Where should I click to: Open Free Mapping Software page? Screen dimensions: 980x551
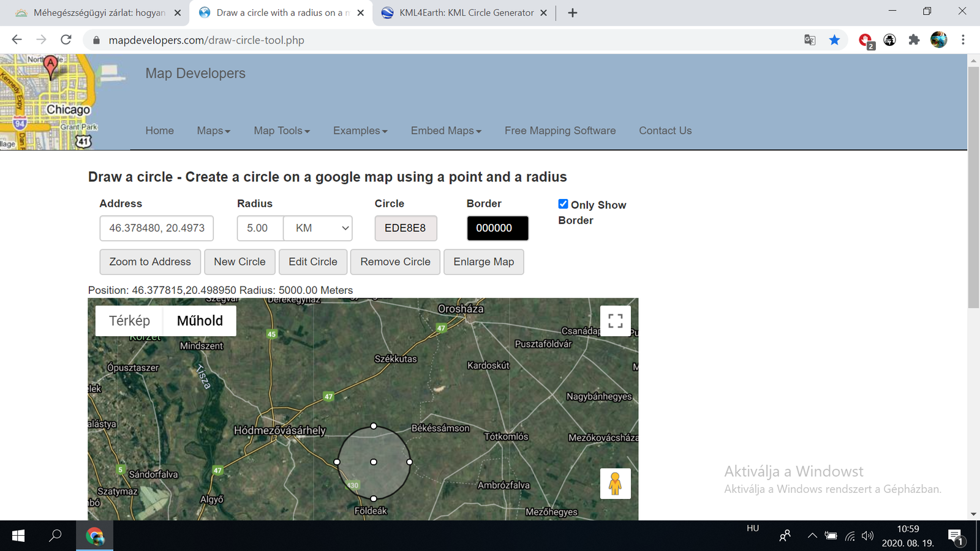[560, 130]
